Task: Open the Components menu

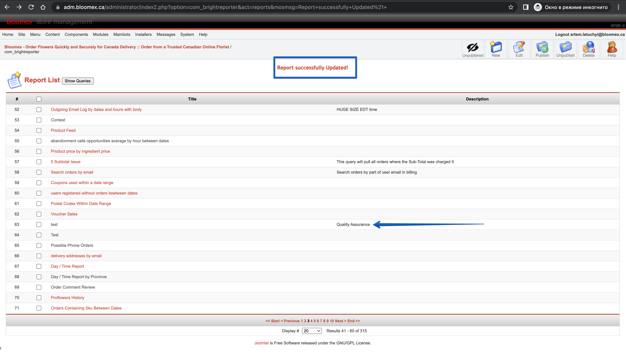Action: pyautogui.click(x=76, y=35)
